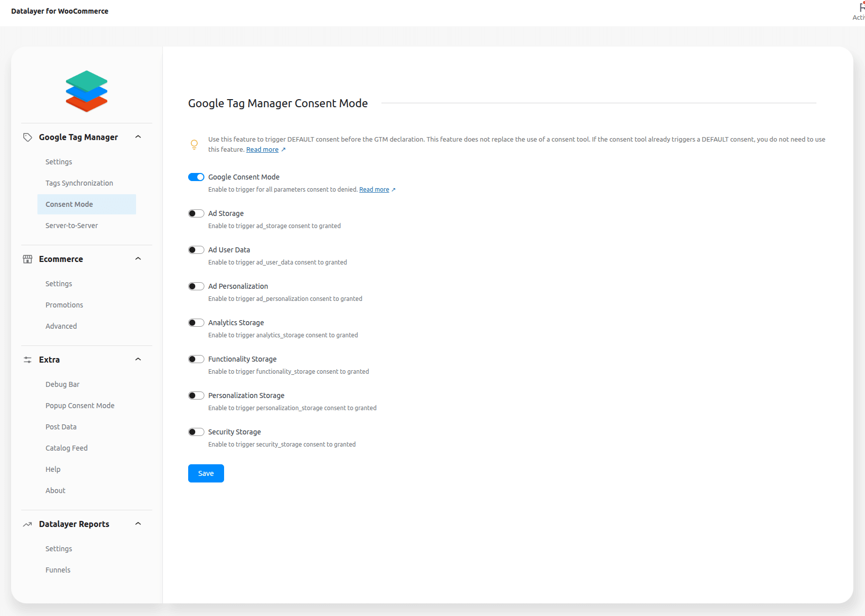
Task: Go to Server-to-Server settings
Action: (x=72, y=226)
